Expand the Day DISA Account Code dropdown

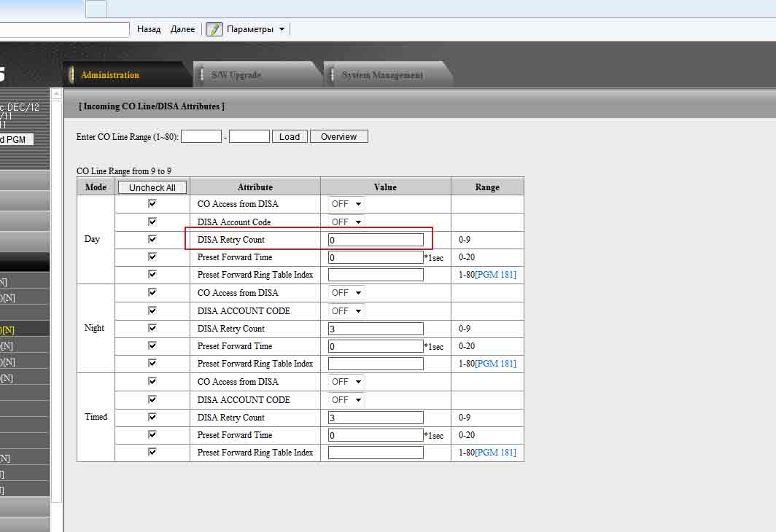click(346, 222)
